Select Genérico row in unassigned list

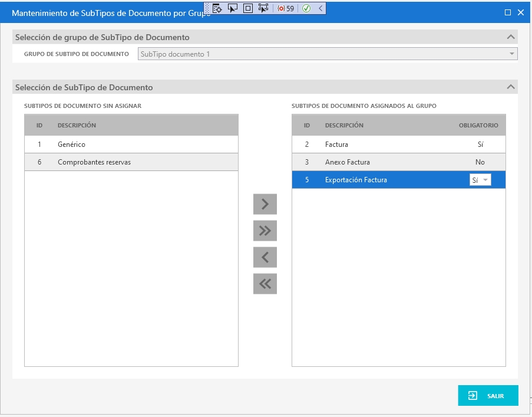click(x=131, y=145)
